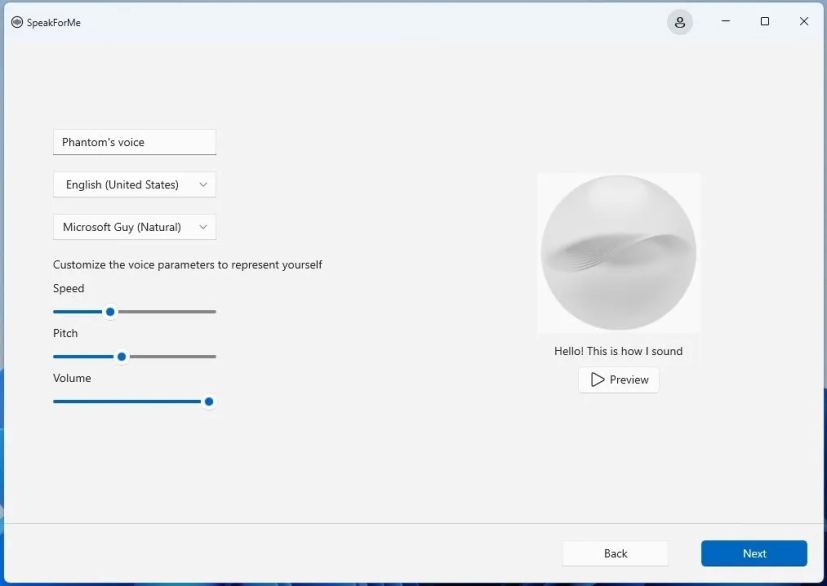Viewport: 827px width, 586px height.
Task: Maximize the SpeakForMe window
Action: click(x=765, y=21)
